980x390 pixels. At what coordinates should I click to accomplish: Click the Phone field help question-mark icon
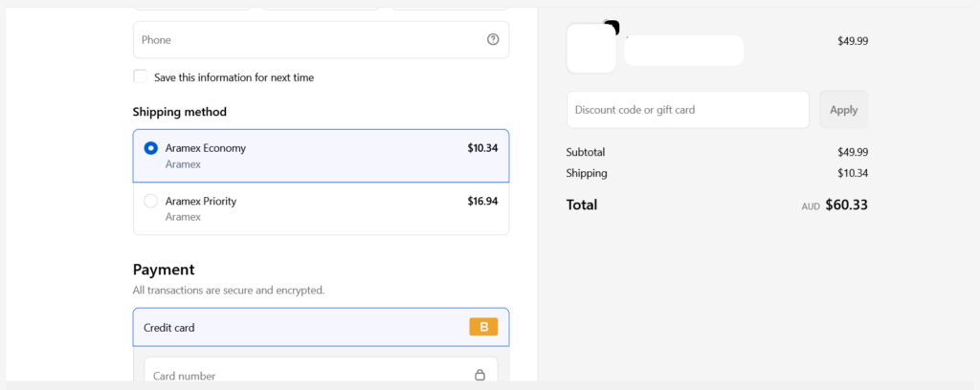493,40
